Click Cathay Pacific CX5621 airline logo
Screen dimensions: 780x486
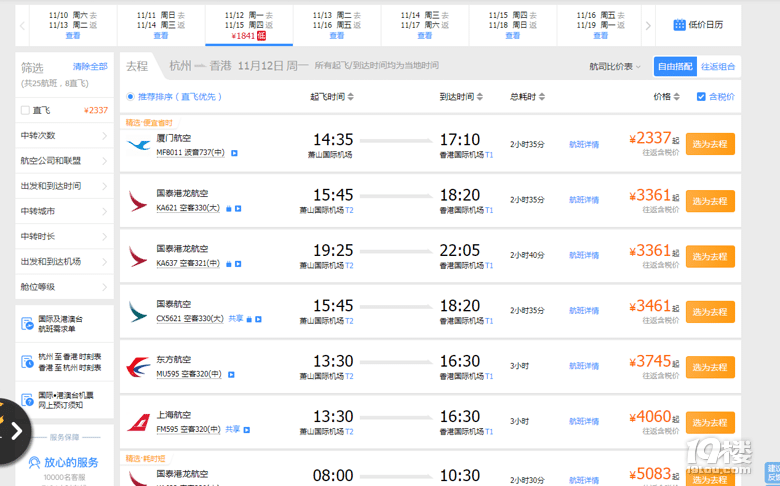(138, 312)
